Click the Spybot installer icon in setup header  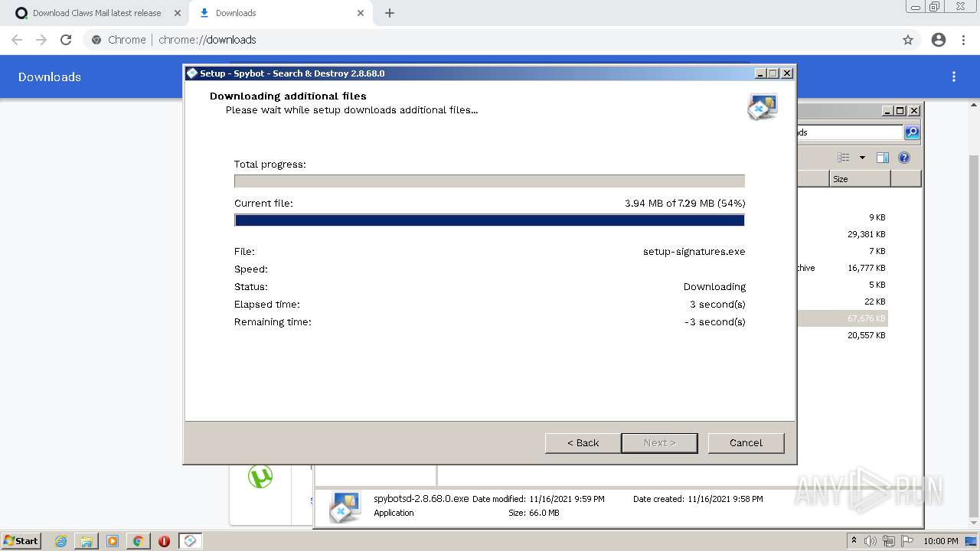(x=763, y=106)
